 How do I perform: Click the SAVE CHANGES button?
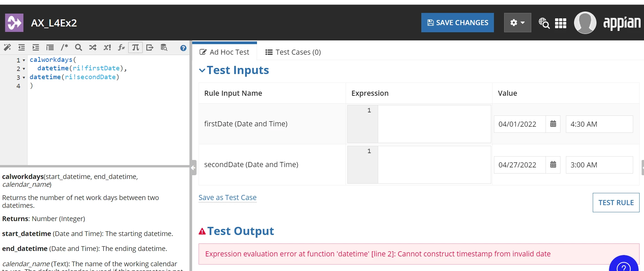[458, 23]
